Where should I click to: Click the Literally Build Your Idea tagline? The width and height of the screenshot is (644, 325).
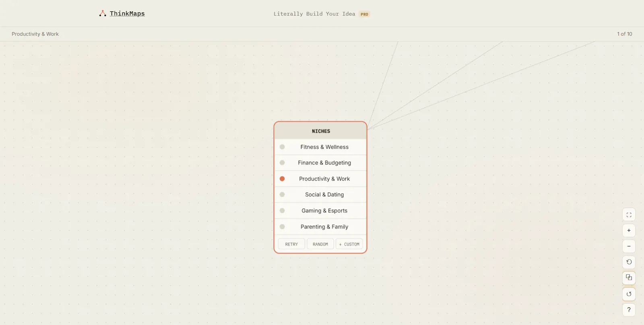click(x=314, y=14)
